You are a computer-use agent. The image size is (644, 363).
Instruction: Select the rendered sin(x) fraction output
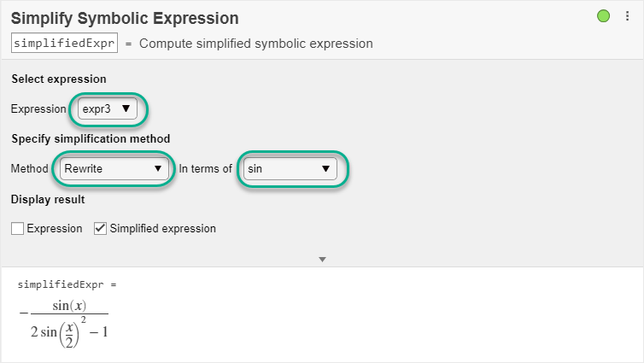click(x=66, y=319)
